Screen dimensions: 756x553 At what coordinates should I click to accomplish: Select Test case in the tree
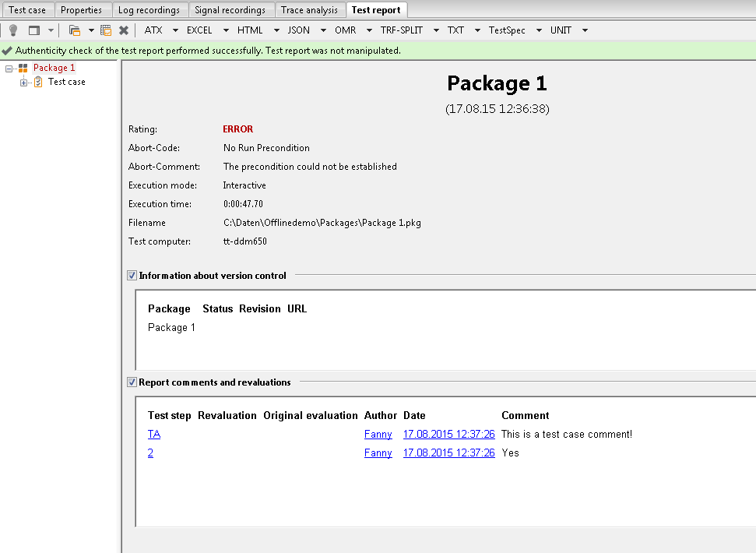pos(66,82)
